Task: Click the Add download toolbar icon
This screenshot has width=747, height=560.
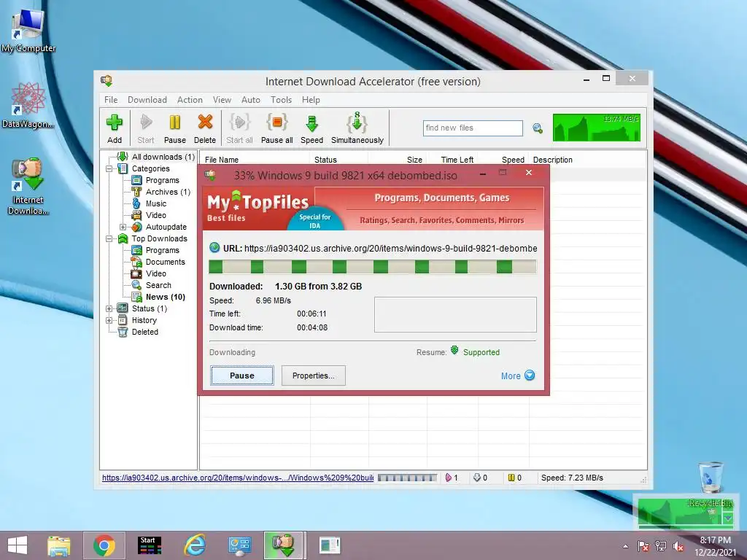Action: click(x=115, y=128)
